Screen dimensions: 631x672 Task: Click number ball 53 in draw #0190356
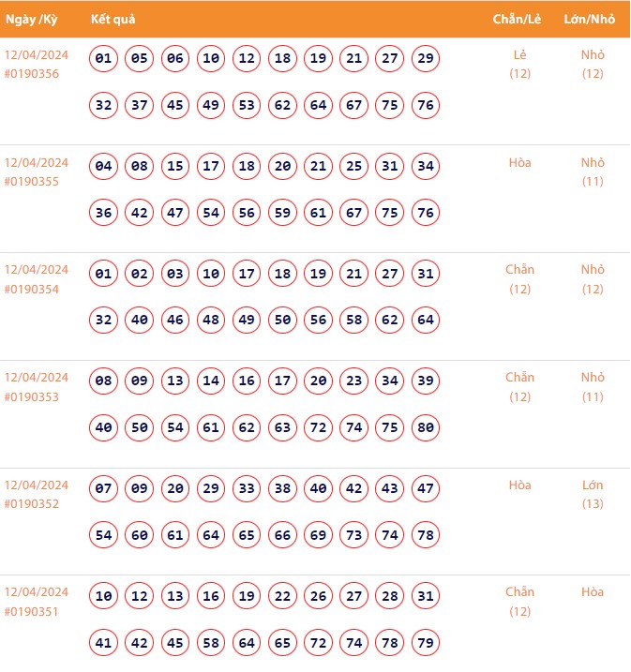248,105
